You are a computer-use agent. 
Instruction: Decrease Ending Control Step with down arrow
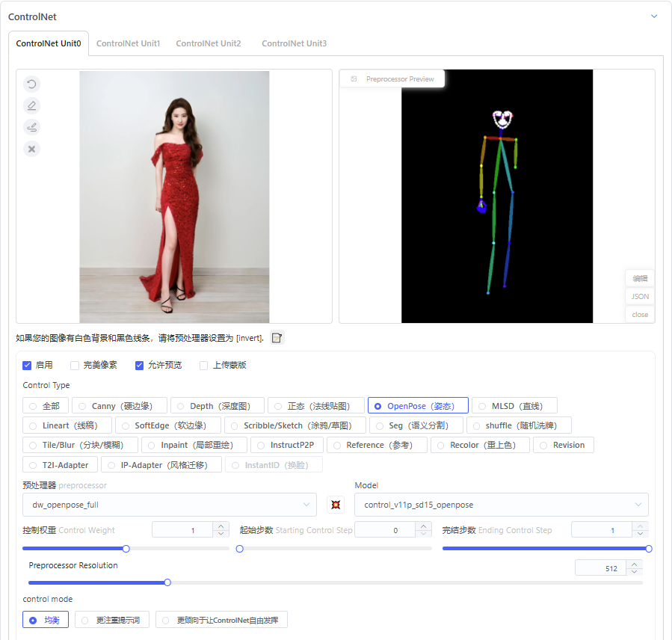pos(641,534)
